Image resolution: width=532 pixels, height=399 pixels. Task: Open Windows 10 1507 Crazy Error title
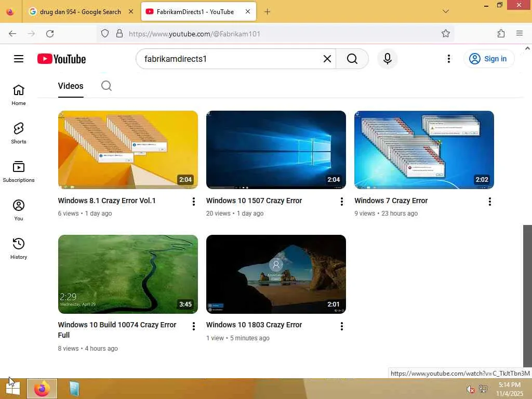254,201
